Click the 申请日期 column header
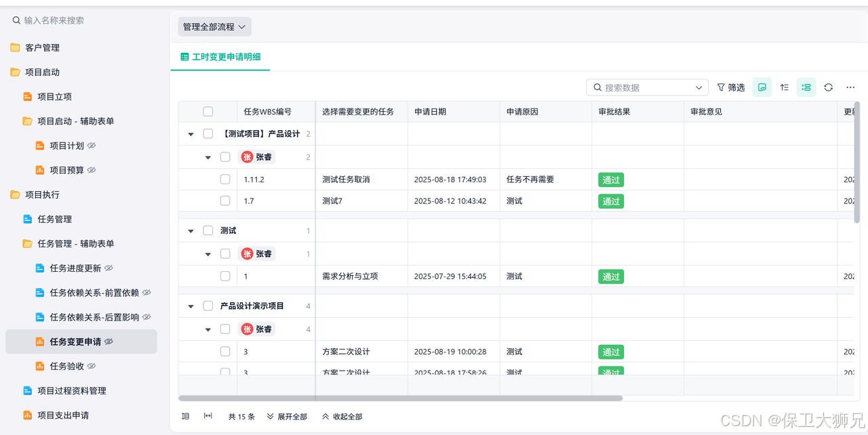The width and height of the screenshot is (868, 435). [454, 112]
